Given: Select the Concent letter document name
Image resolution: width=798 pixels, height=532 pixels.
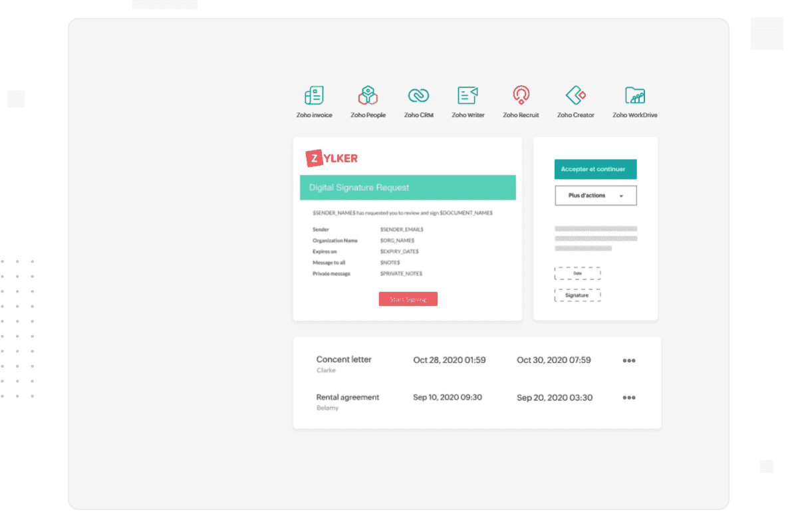Looking at the screenshot, I should click(344, 359).
